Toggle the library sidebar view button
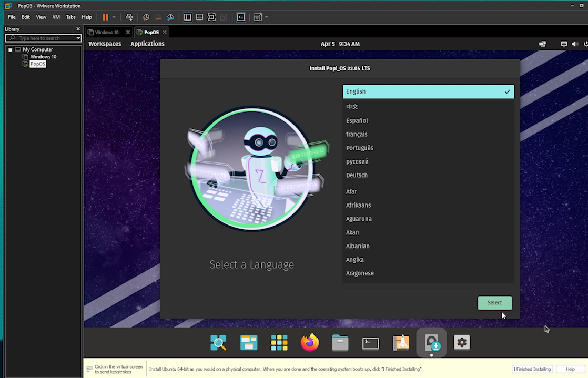Image resolution: width=588 pixels, height=378 pixels. coord(187,17)
